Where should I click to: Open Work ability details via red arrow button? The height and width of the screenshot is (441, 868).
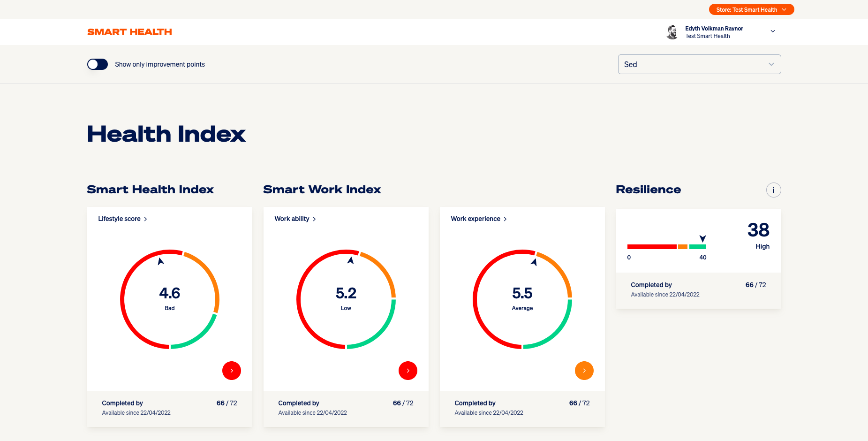[408, 371]
